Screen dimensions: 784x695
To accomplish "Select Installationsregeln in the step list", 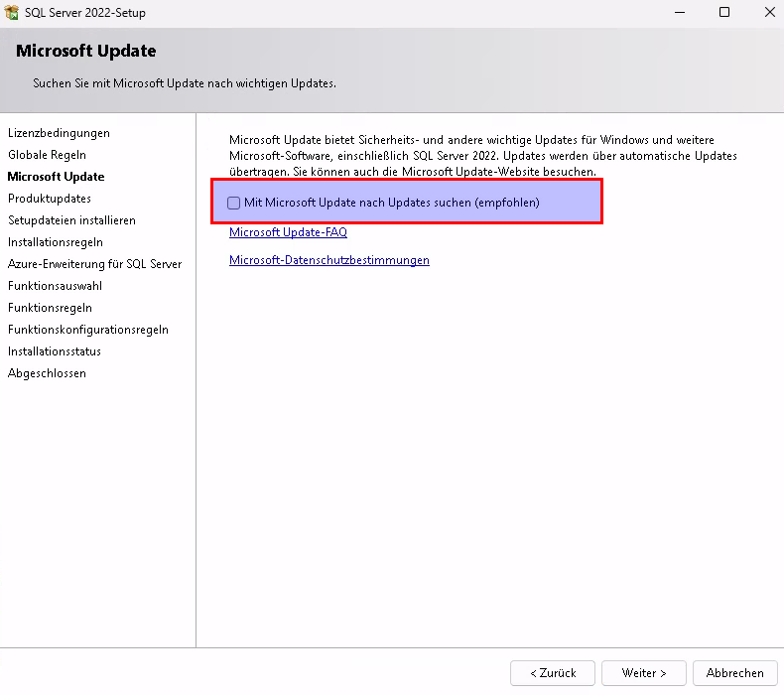I will [x=55, y=242].
